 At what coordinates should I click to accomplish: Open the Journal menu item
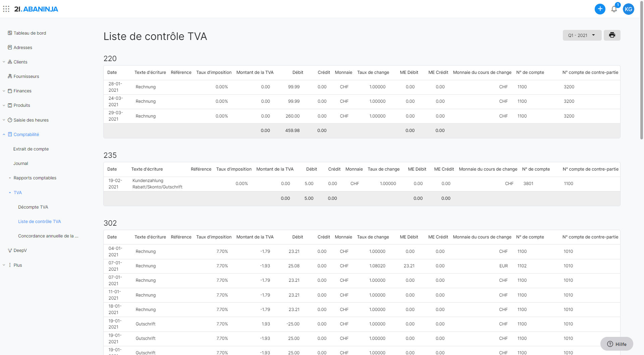pos(20,164)
